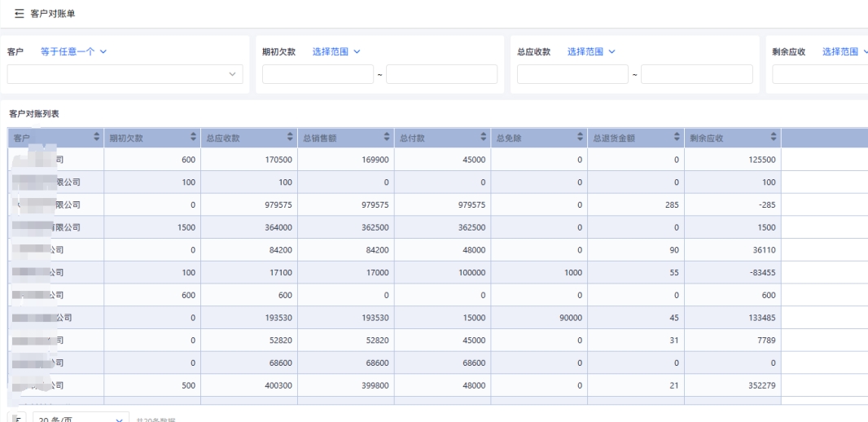The height and width of the screenshot is (422, 868).
Task: Select 总退货金额 column header
Action: [635, 138]
